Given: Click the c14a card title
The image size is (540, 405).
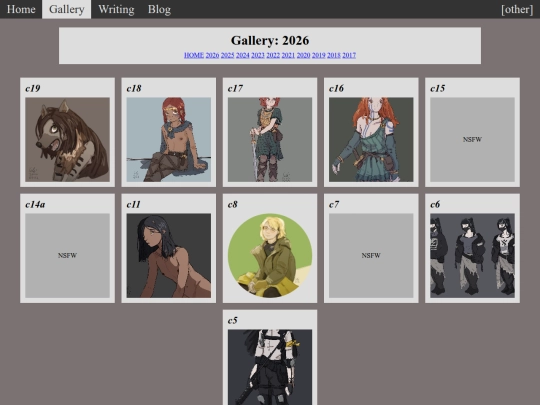Looking at the screenshot, I should click(x=35, y=205).
